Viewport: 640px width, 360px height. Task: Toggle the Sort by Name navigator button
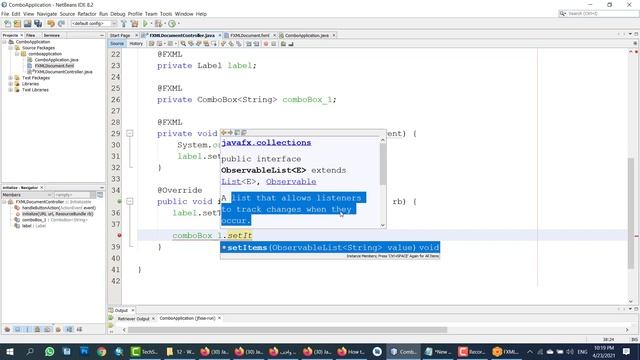(x=69, y=329)
